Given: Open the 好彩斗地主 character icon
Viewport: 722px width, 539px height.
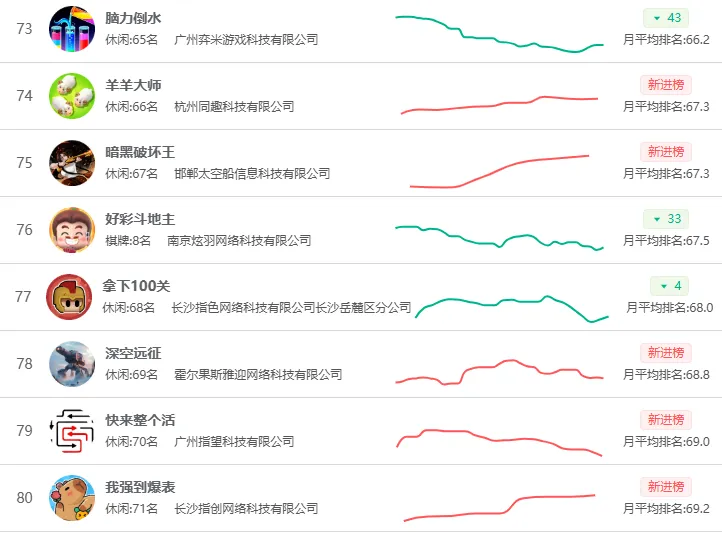Looking at the screenshot, I should pos(72,230).
